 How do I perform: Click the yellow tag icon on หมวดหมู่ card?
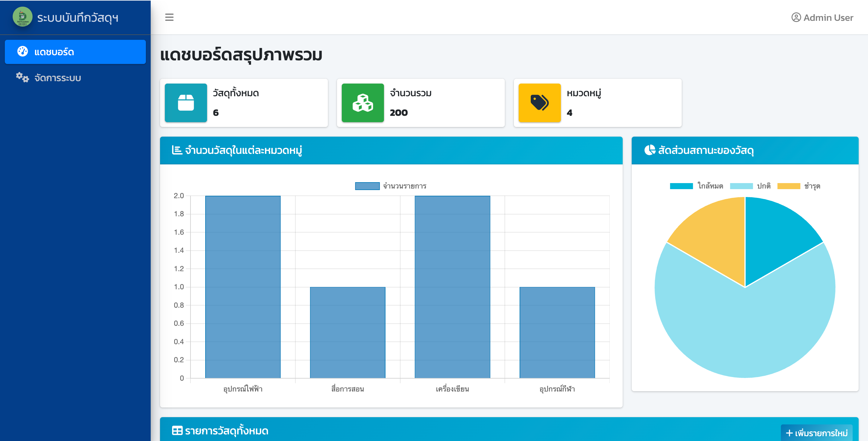pyautogui.click(x=539, y=103)
